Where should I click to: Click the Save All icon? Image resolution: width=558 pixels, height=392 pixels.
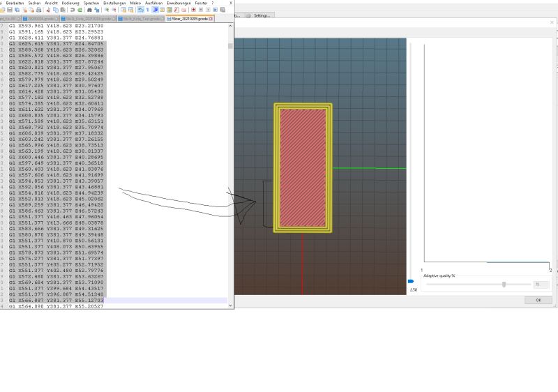[17, 10]
